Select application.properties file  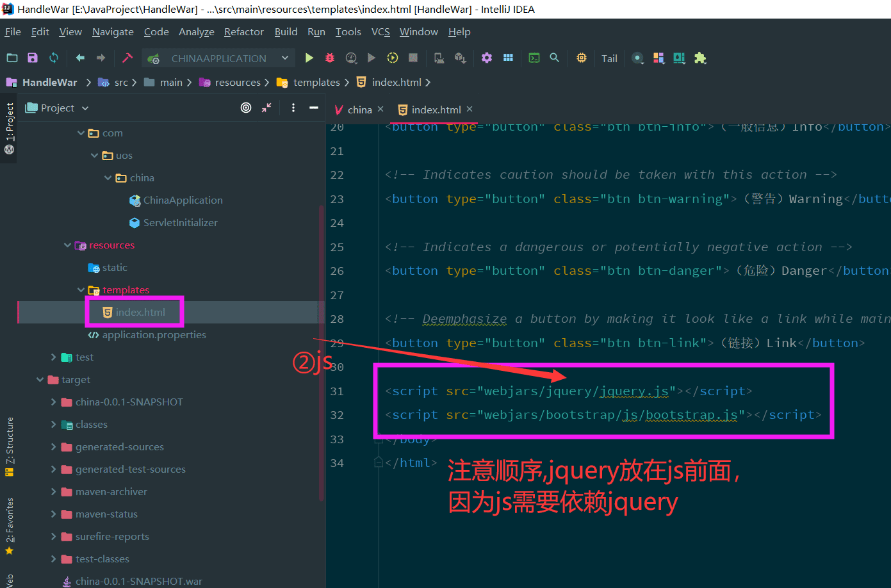point(147,335)
